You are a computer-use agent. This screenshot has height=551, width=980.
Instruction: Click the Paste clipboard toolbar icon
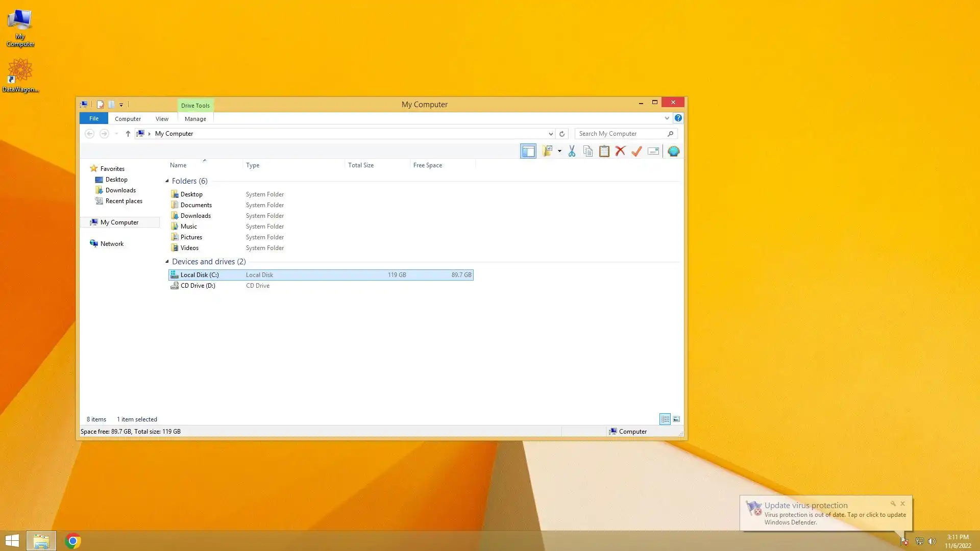pyautogui.click(x=604, y=151)
